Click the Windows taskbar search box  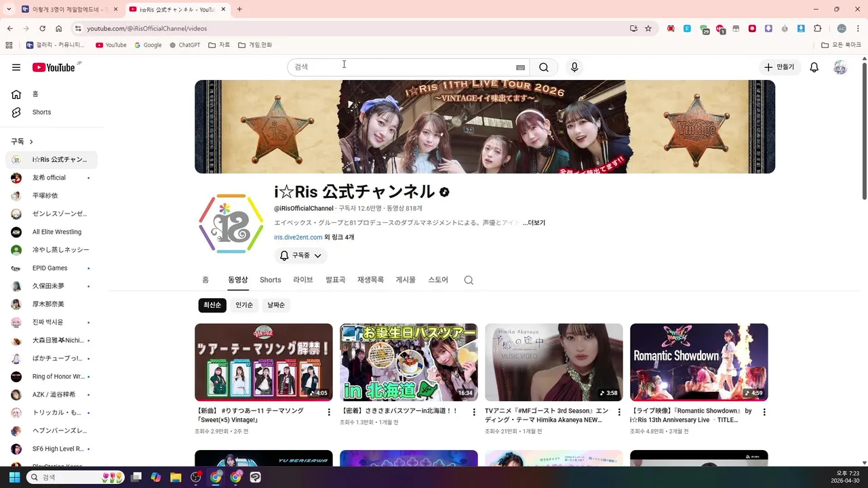(76, 477)
